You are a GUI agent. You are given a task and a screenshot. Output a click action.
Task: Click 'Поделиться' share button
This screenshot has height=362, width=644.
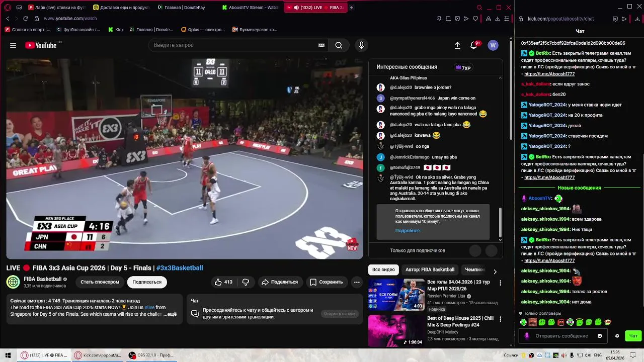pyautogui.click(x=280, y=282)
